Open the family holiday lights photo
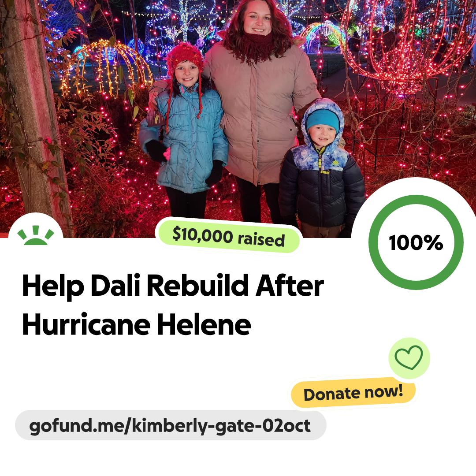Image resolution: width=476 pixels, height=476 pixels. point(238,119)
